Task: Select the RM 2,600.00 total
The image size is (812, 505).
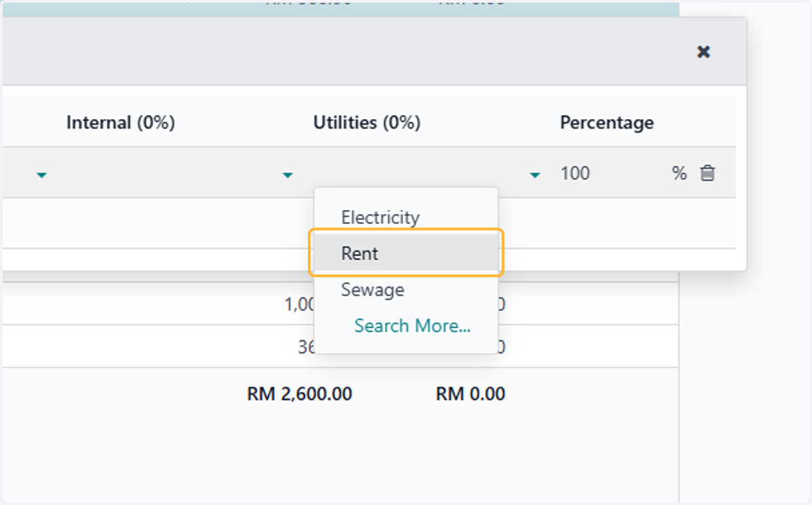Action: [300, 394]
